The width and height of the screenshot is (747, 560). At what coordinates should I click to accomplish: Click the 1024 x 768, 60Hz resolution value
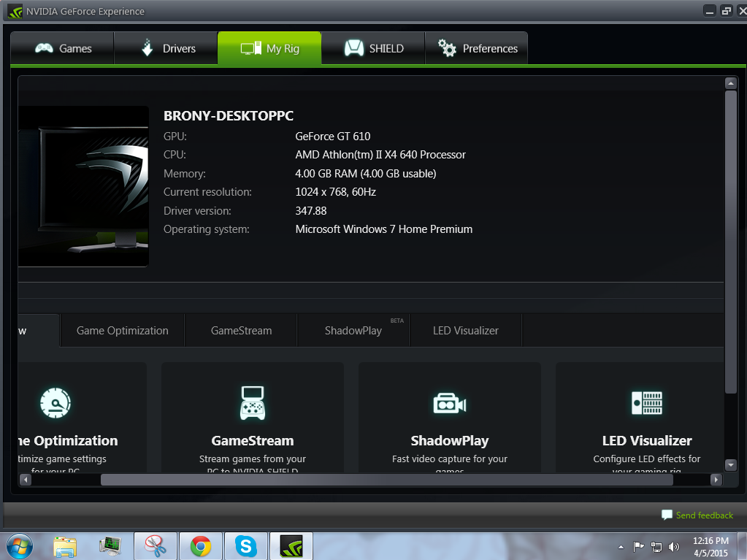coord(335,192)
